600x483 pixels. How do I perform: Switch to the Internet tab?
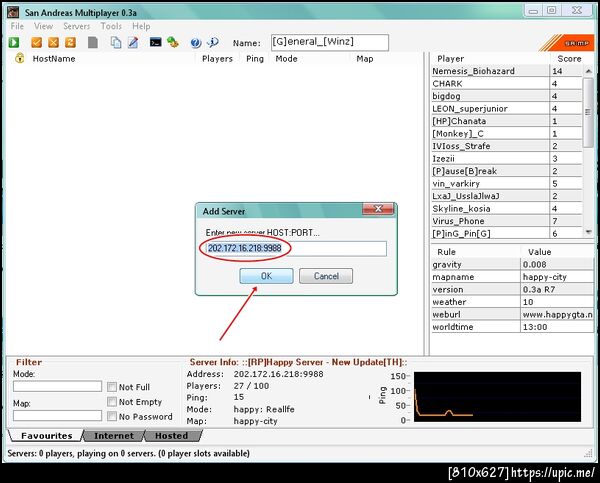tap(114, 436)
